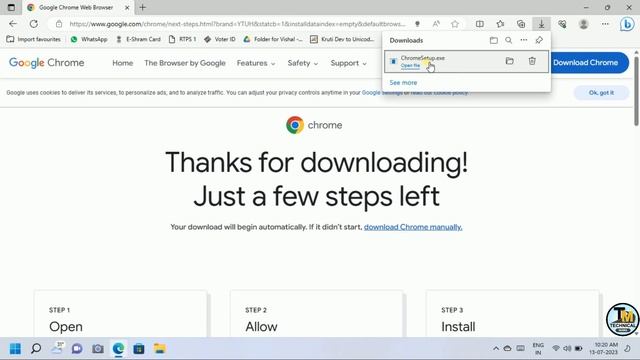This screenshot has width=640, height=360.
Task: Open E-Shram Card bookmark
Action: (138, 39)
